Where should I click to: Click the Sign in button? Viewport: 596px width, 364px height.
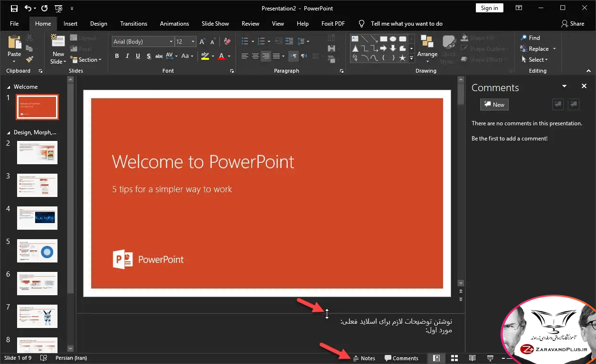(x=489, y=8)
